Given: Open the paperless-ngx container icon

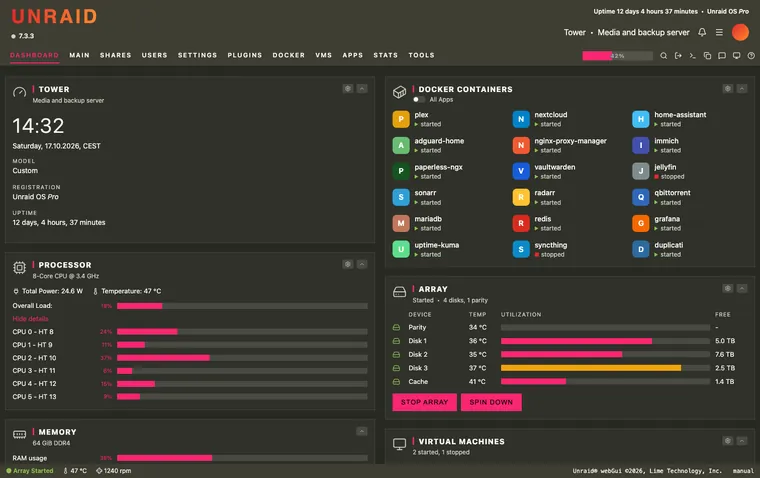Looking at the screenshot, I should (x=401, y=171).
